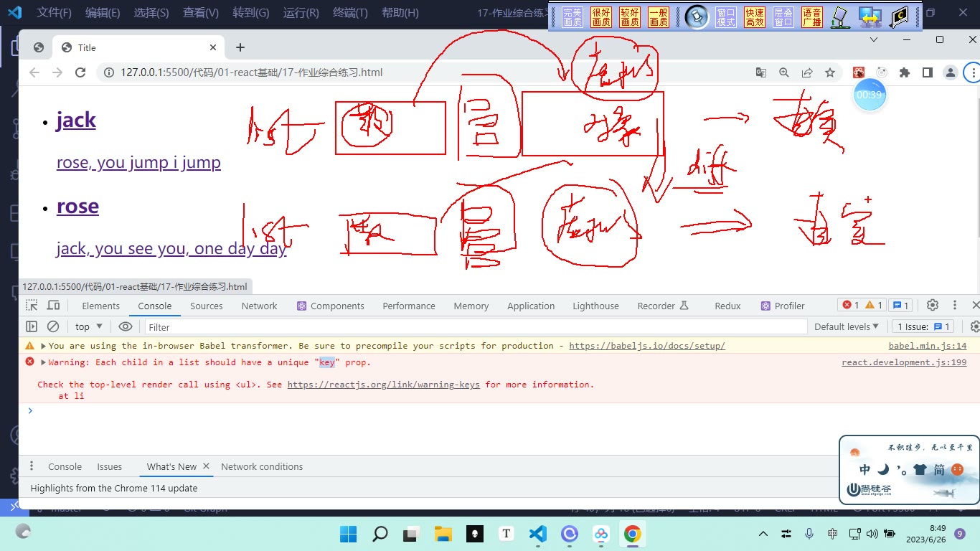Toggle the Chrome side panel

[x=928, y=72]
